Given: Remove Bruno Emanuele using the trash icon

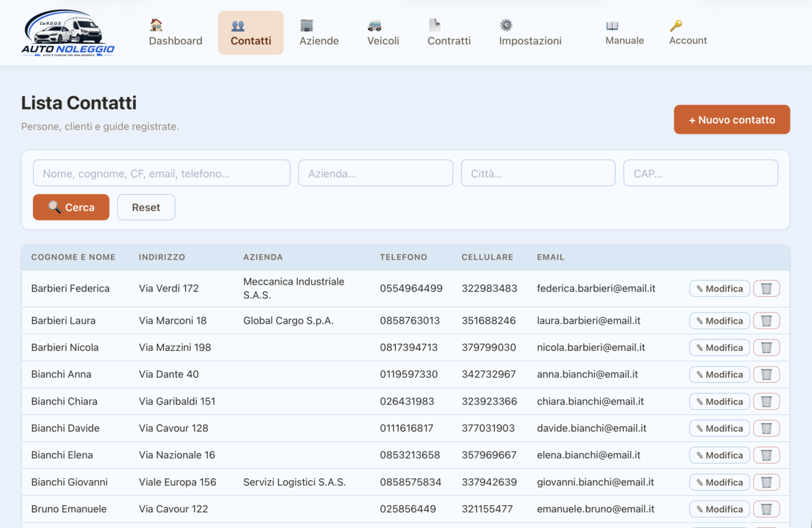Looking at the screenshot, I should pos(767,509).
